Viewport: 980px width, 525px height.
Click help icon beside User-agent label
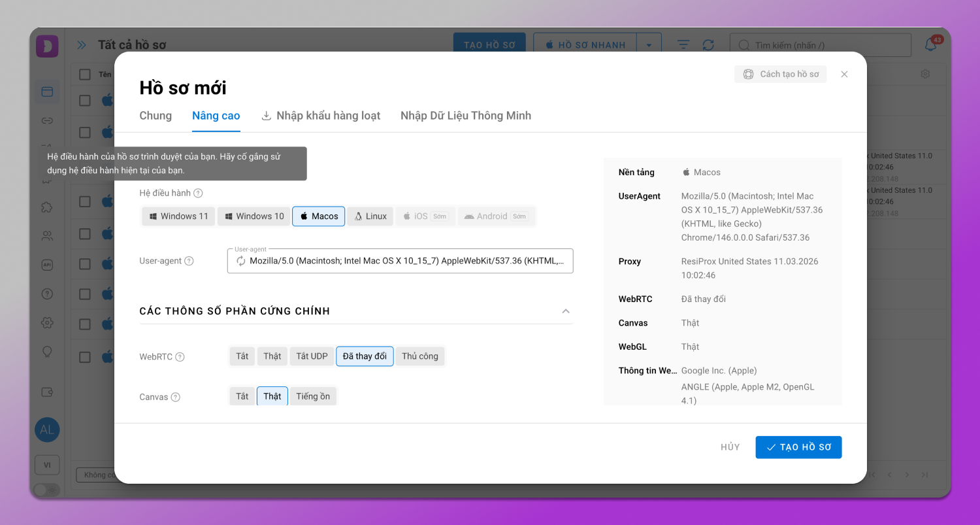tap(189, 261)
